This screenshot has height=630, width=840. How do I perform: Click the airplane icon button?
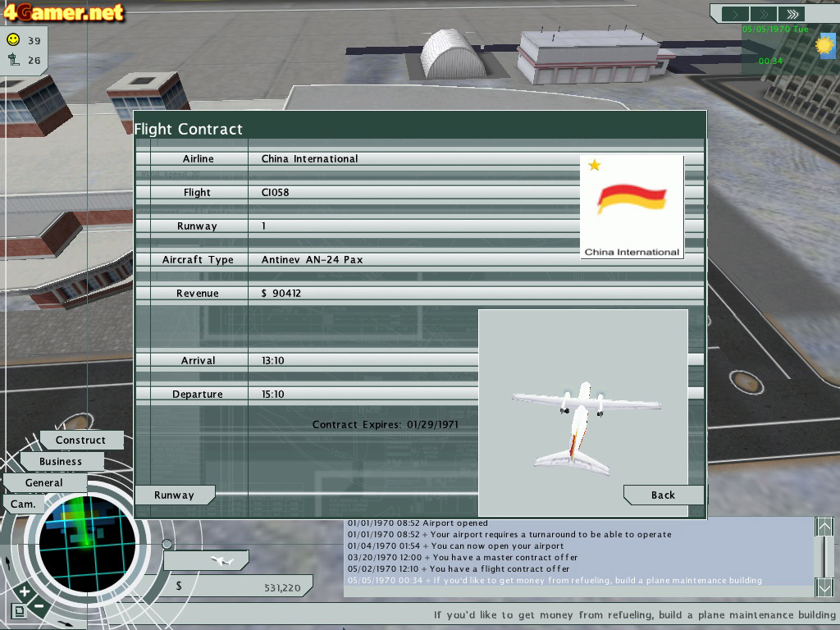pyautogui.click(x=206, y=561)
